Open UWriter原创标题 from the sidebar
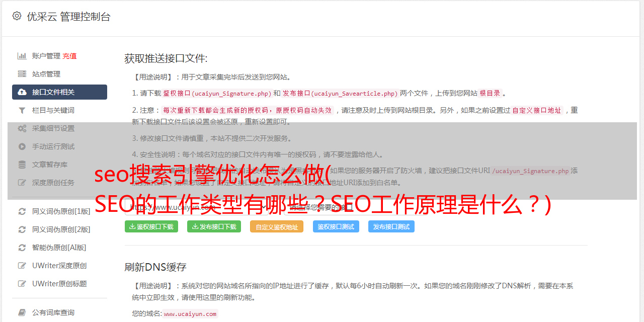 pos(59,284)
